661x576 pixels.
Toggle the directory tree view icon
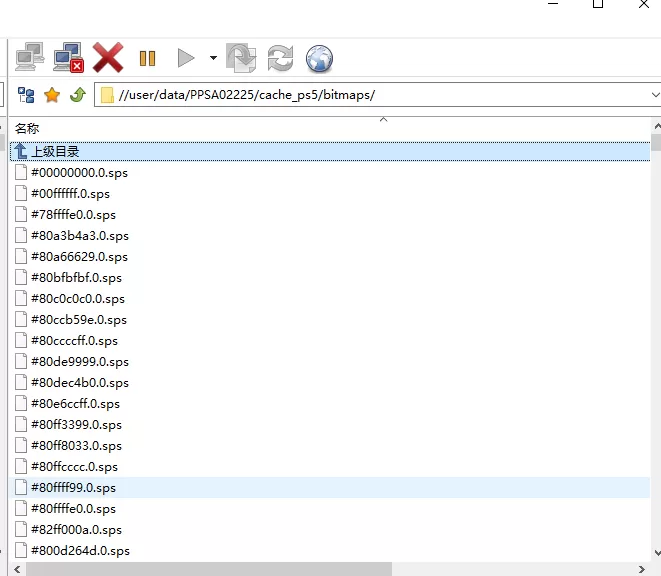coord(26,95)
